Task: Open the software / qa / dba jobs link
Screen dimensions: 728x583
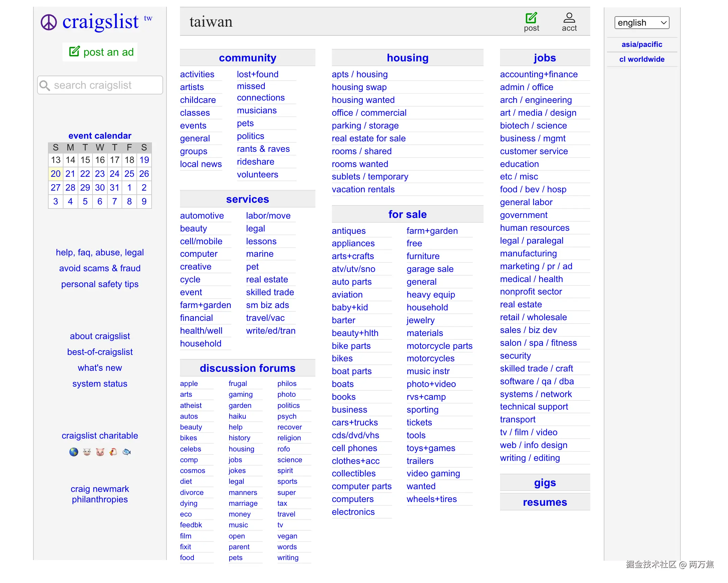Action: point(536,381)
